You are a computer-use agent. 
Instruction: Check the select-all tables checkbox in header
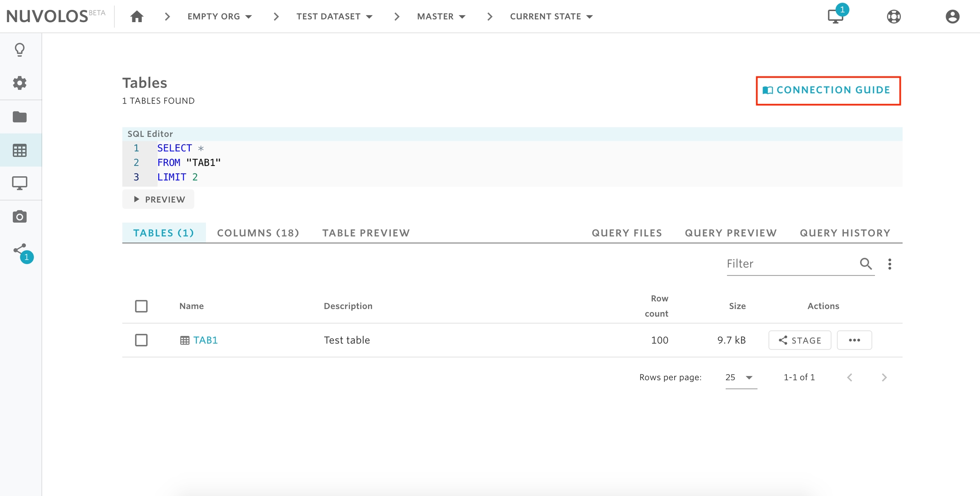coord(141,306)
